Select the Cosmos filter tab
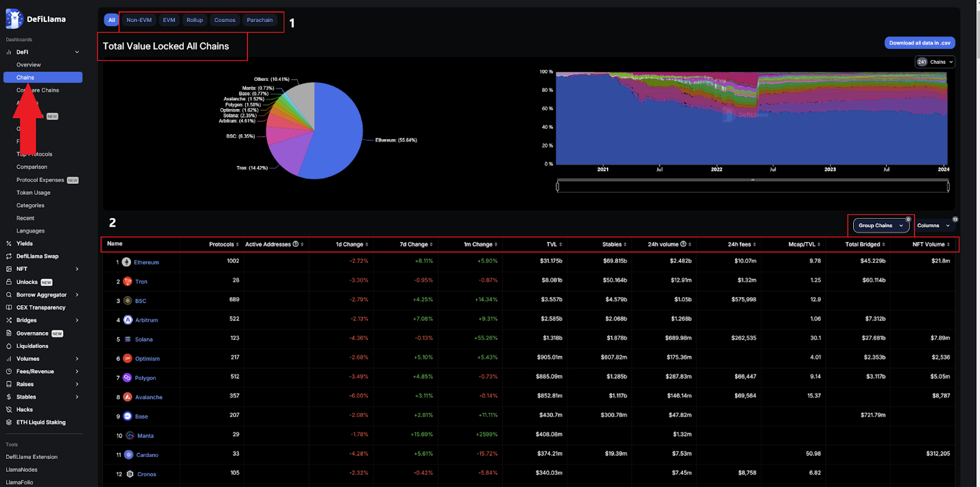The width and height of the screenshot is (980, 487). 225,20
